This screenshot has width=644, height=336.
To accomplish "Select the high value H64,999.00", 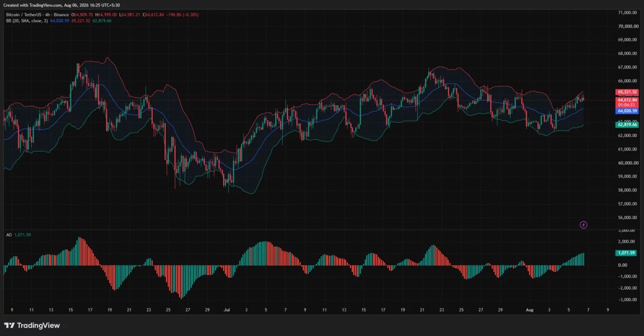I will pos(106,15).
